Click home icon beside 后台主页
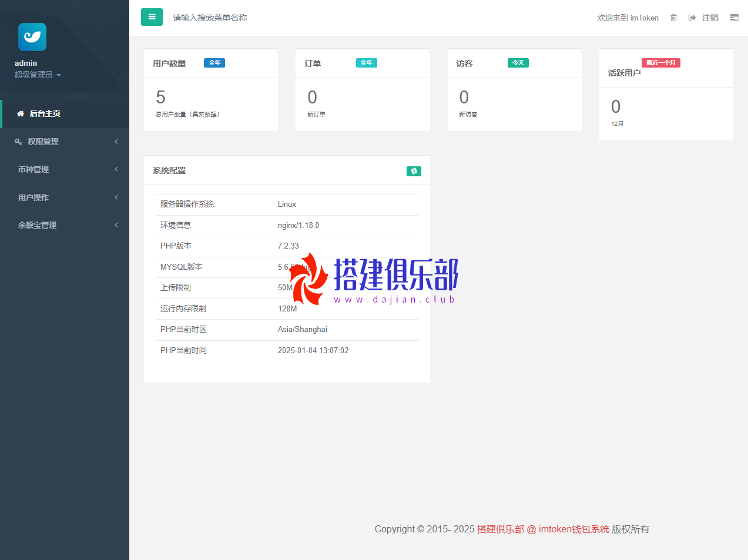Image resolution: width=748 pixels, height=560 pixels. click(x=21, y=113)
